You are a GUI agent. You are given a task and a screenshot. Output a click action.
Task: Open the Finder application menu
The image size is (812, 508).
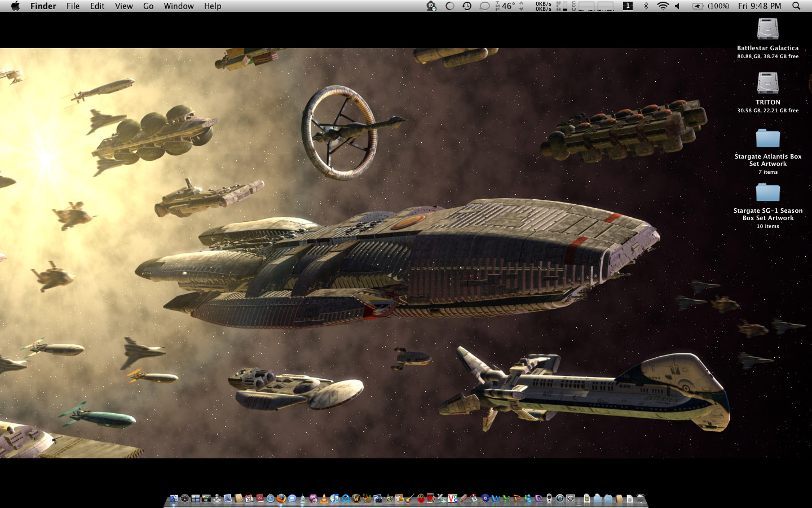click(43, 6)
